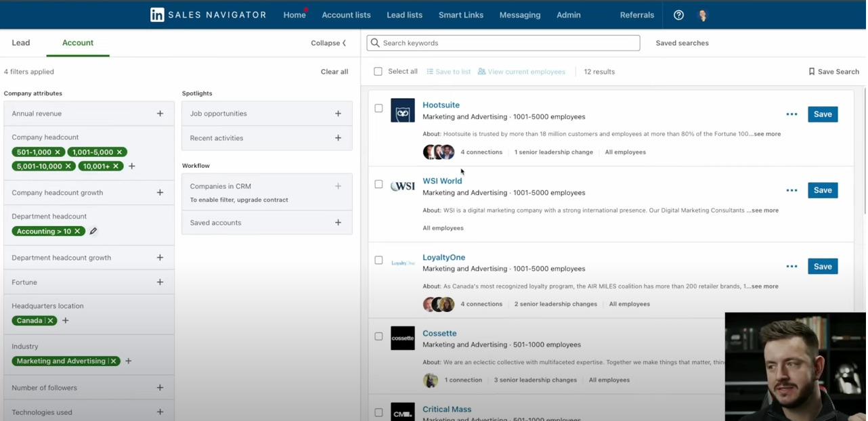
Task: Click the Search keywords input field
Action: pos(503,43)
